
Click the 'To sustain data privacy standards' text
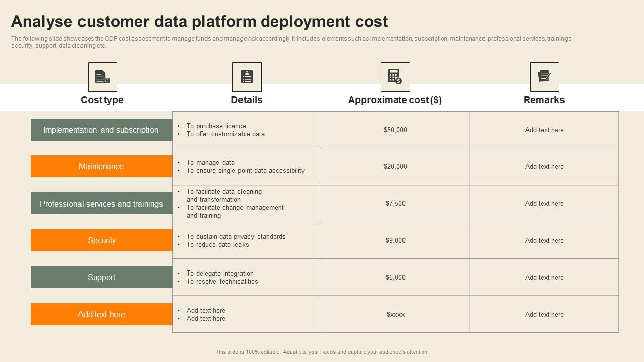coord(235,236)
